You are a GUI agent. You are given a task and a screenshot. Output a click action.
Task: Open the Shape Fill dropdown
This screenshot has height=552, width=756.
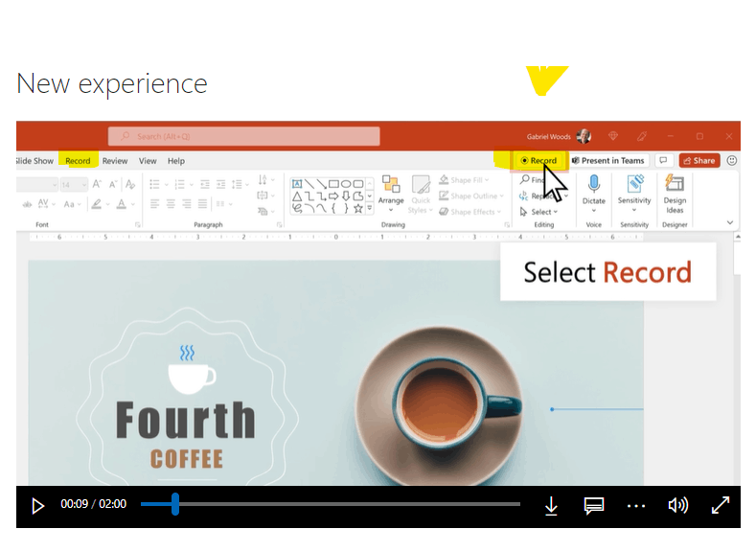pos(464,180)
